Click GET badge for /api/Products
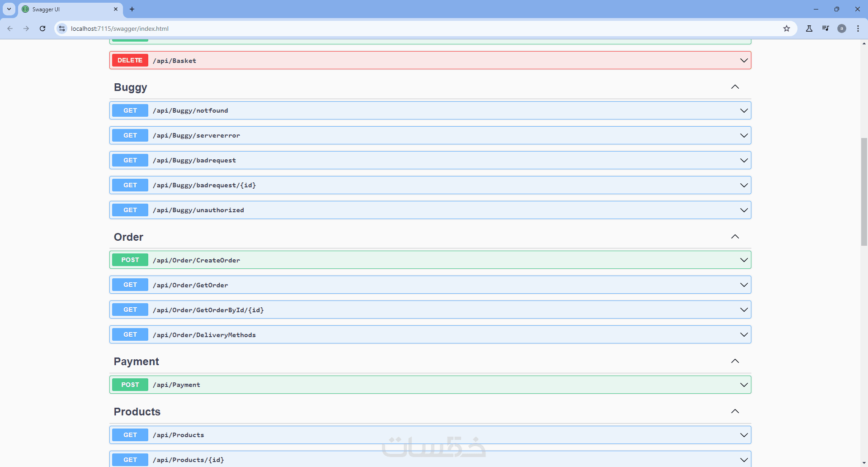 pyautogui.click(x=130, y=435)
